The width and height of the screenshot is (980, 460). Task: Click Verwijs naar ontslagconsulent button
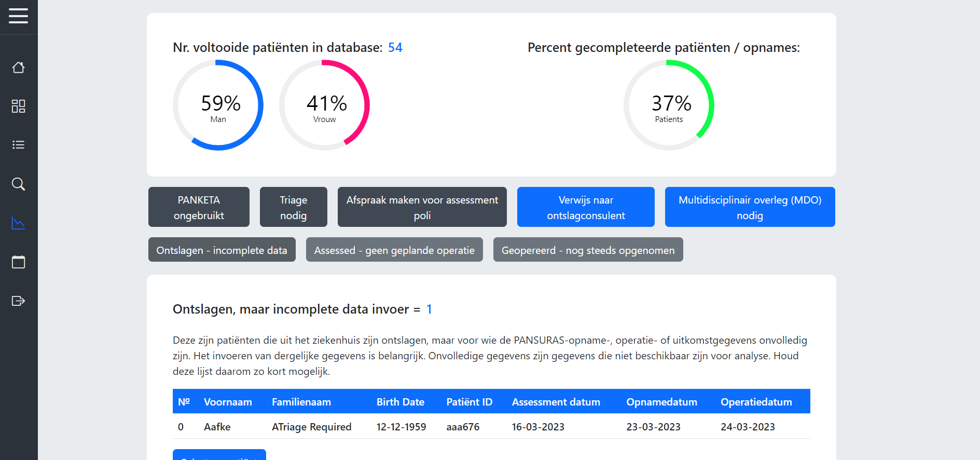click(586, 207)
